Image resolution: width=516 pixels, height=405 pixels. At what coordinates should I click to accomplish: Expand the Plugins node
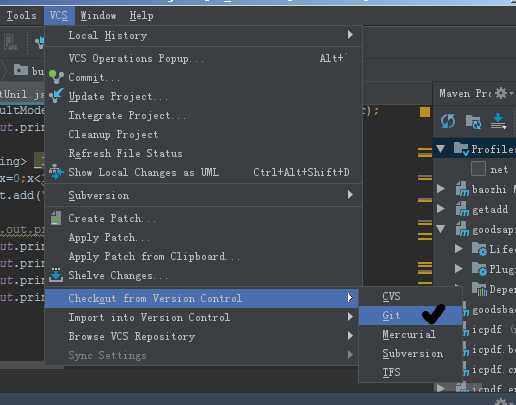click(x=459, y=269)
